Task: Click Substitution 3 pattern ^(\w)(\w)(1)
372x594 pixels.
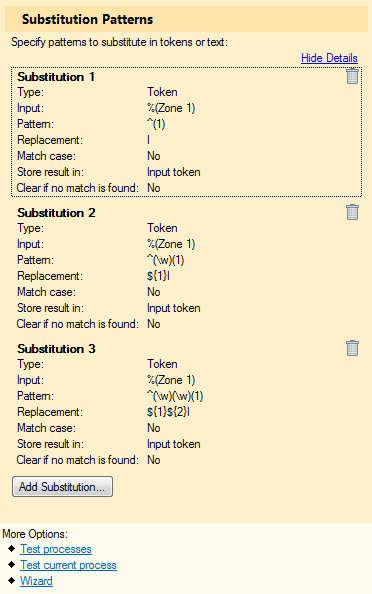Action: (175, 396)
